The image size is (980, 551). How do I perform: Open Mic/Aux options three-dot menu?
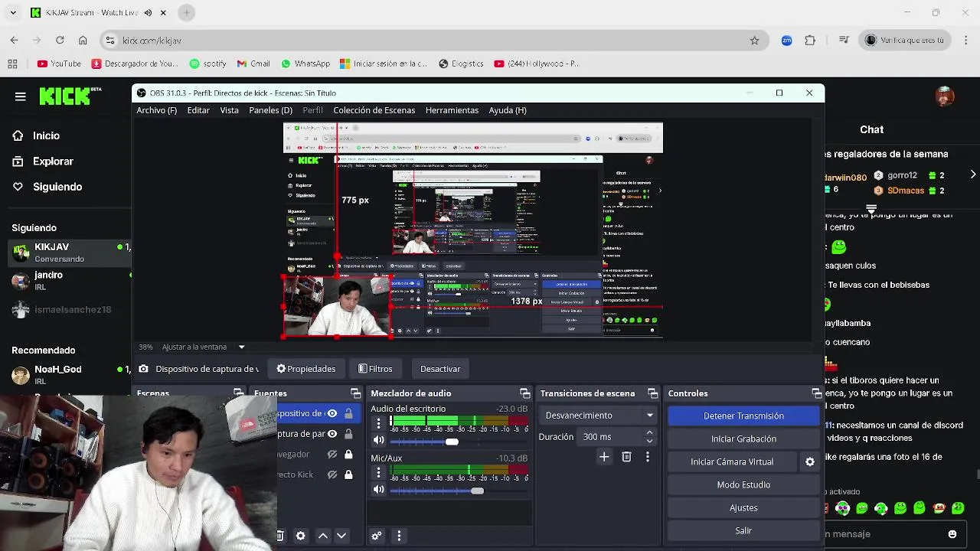coord(378,473)
